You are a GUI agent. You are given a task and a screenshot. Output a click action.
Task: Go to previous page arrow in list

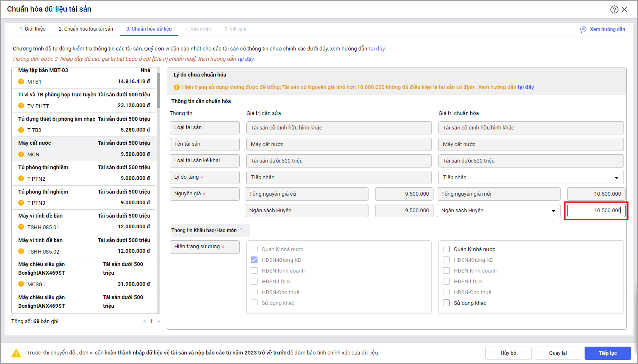pos(144,321)
